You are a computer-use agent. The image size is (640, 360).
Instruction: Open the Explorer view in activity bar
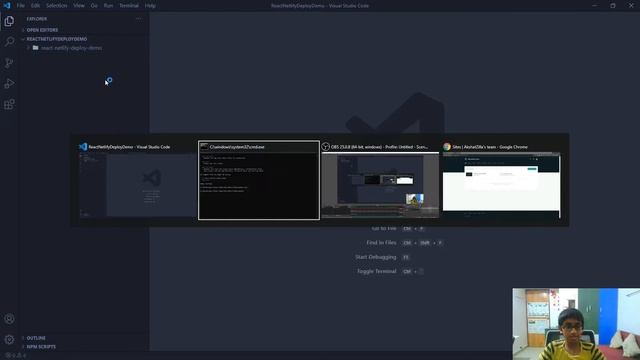click(9, 21)
